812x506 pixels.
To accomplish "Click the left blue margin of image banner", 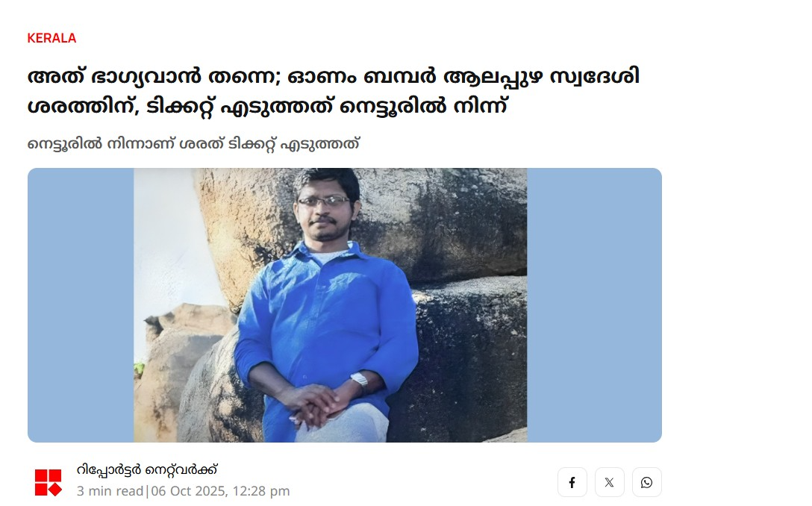I will tap(81, 305).
